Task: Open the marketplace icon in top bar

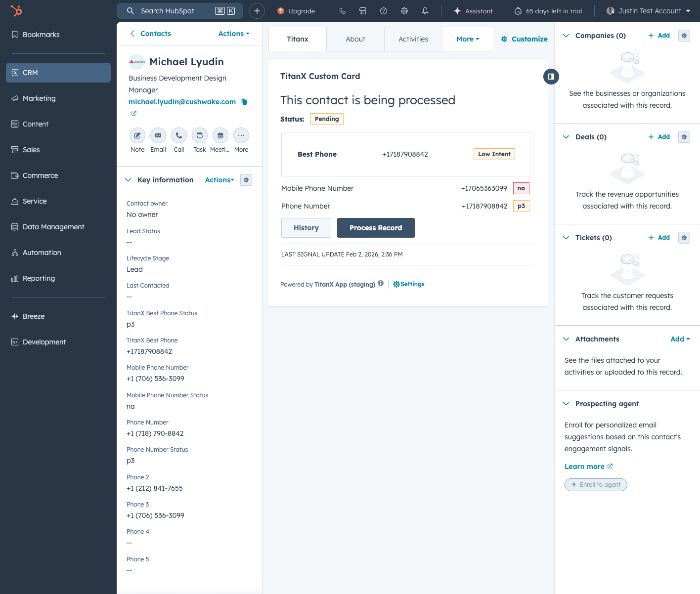Action: [x=363, y=11]
